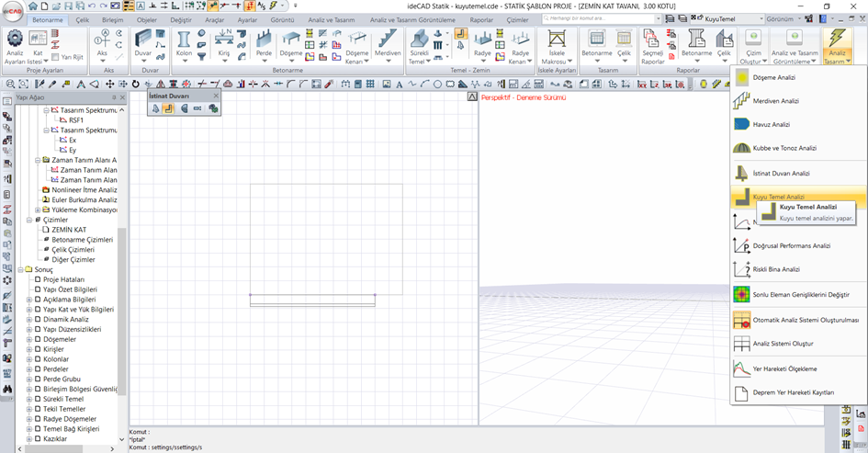The height and width of the screenshot is (453, 868).
Task: Click the Save icon in quick access toolbar
Action: 68,6
